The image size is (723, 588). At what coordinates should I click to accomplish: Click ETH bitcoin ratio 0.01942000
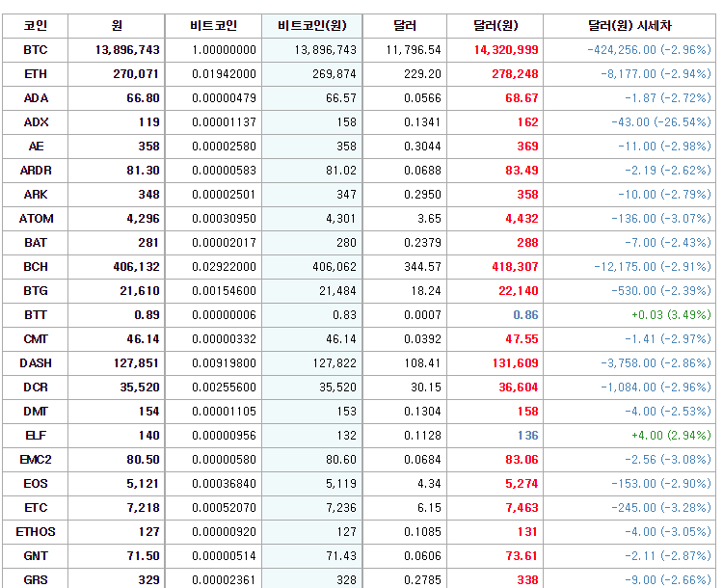[224, 74]
